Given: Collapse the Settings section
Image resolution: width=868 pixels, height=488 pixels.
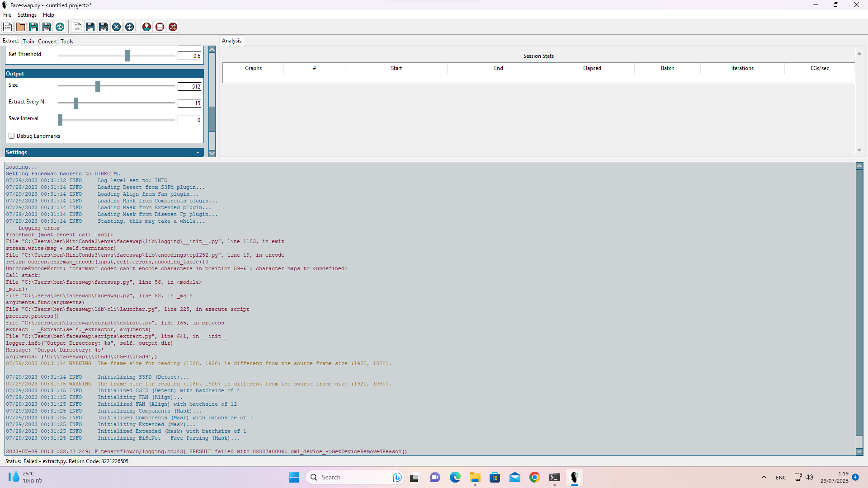Looking at the screenshot, I should 198,152.
